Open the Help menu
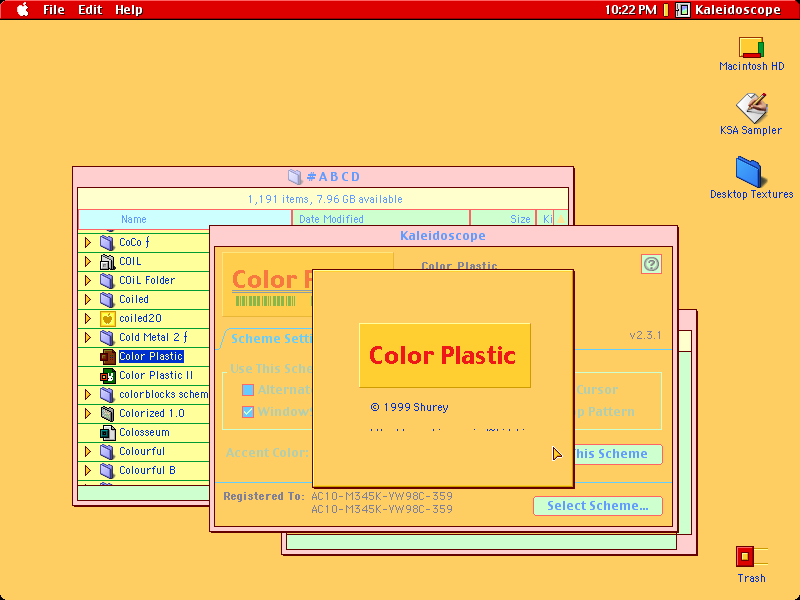The height and width of the screenshot is (600, 800). [129, 10]
